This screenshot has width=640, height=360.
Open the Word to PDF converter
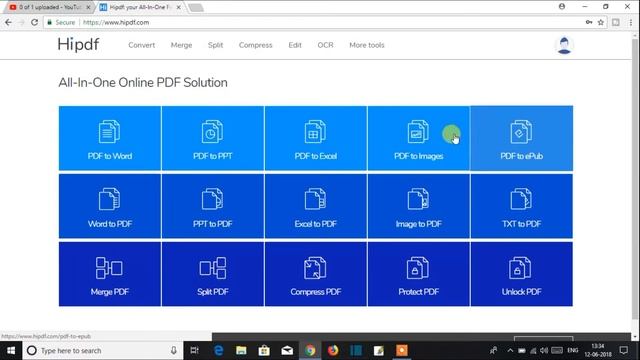click(110, 206)
